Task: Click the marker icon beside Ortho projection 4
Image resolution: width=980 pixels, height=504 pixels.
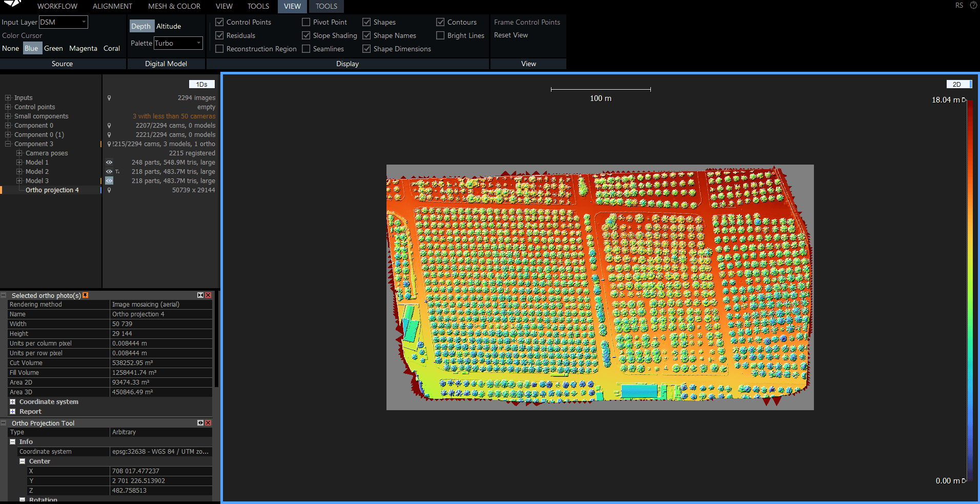Action: click(109, 190)
